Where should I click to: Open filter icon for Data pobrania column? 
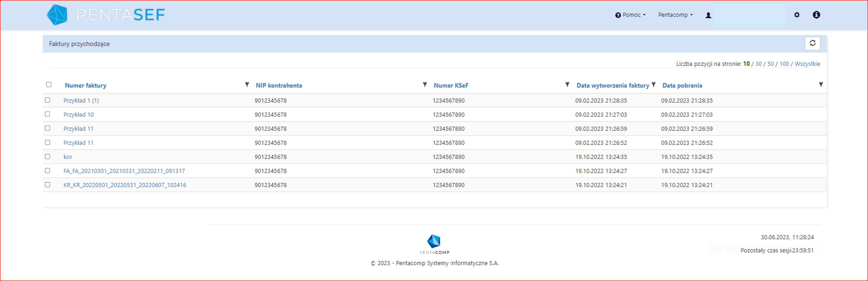[821, 85]
